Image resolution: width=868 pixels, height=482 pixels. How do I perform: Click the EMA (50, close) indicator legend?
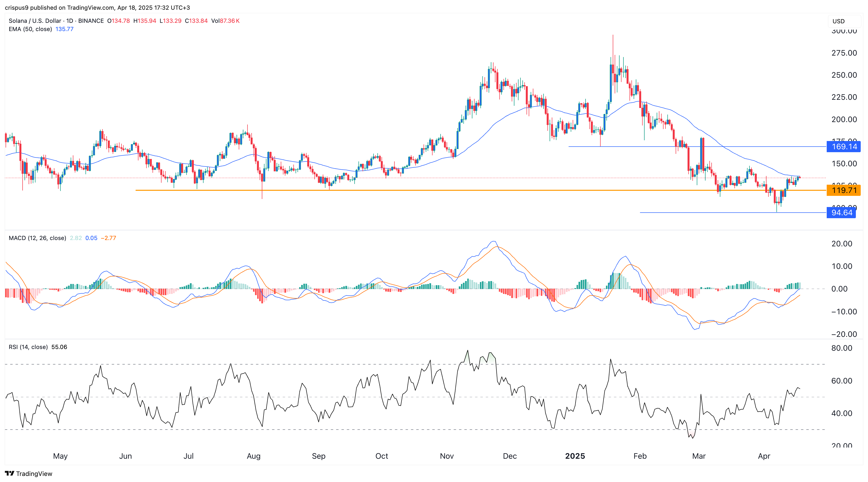click(x=30, y=29)
